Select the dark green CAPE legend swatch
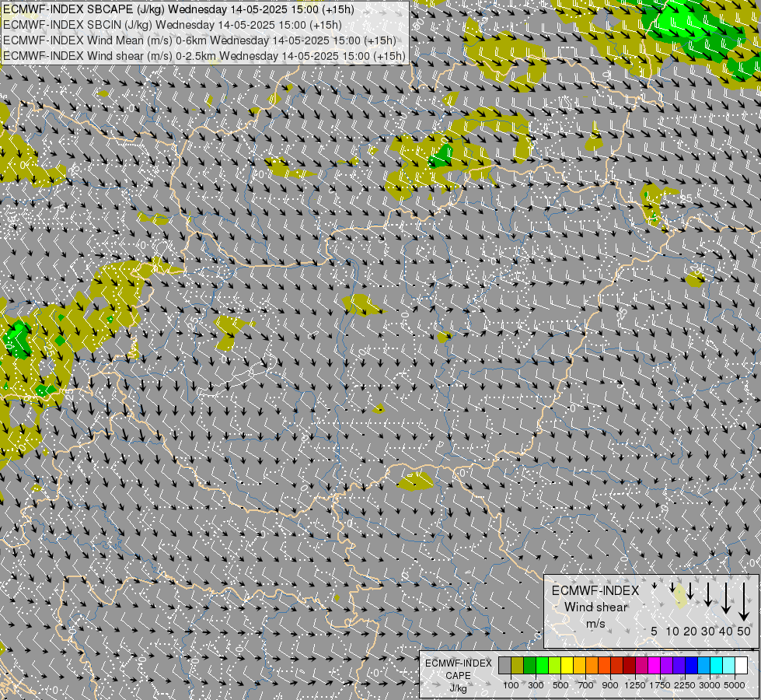Screen dimensions: 761x700 [x=529, y=665]
